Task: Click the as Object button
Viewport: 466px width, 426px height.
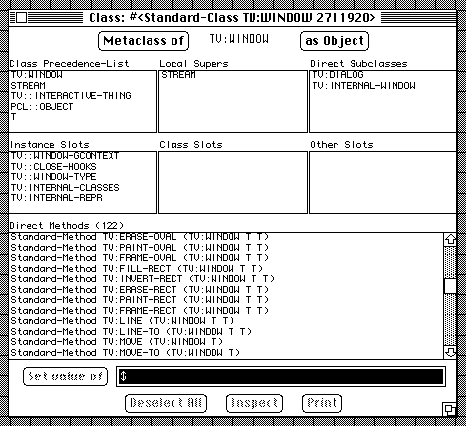Action: (334, 41)
